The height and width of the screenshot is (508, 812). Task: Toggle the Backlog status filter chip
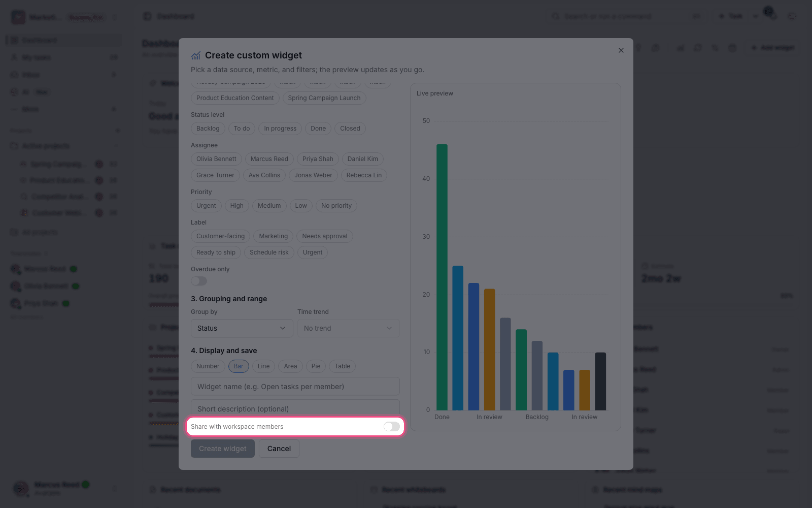(208, 129)
